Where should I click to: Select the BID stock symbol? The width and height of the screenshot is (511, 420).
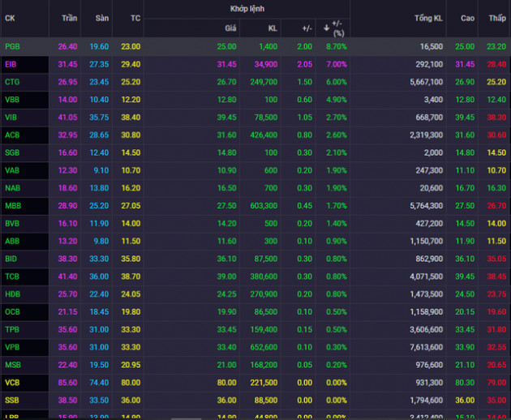click(11, 259)
